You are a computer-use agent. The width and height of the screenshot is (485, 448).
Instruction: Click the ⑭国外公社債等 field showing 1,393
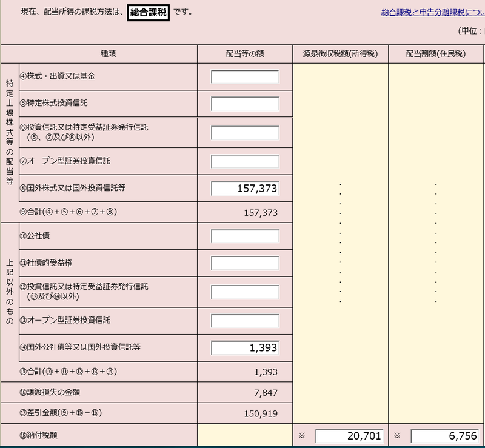click(x=245, y=347)
